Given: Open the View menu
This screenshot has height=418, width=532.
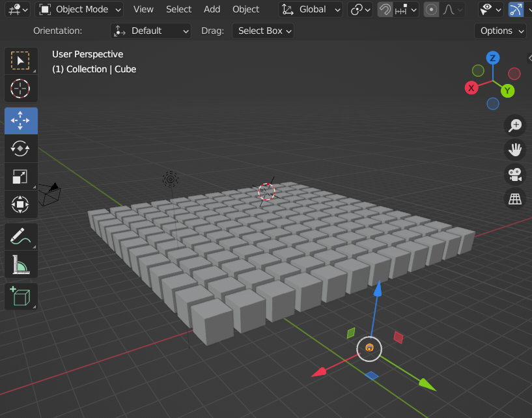Looking at the screenshot, I should tap(143, 10).
